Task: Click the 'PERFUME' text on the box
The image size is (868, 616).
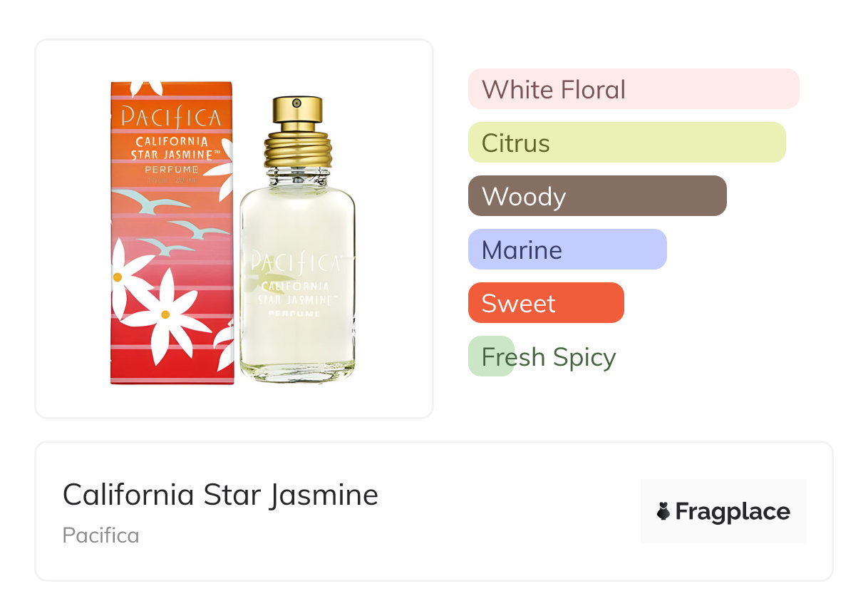Action: coord(172,169)
